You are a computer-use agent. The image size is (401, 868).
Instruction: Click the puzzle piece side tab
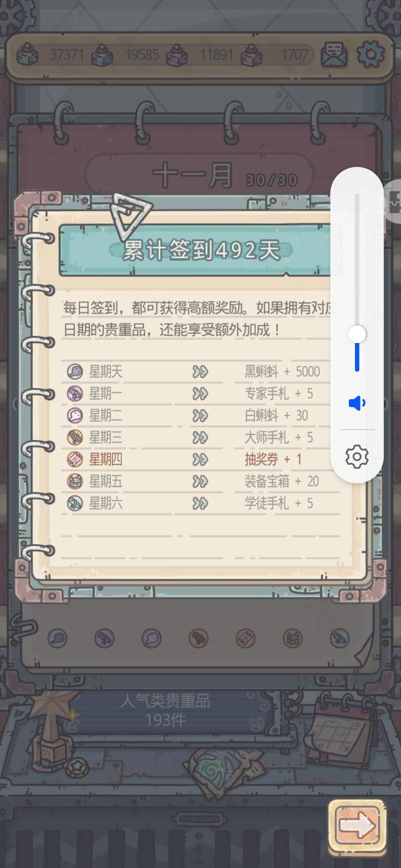[x=393, y=202]
